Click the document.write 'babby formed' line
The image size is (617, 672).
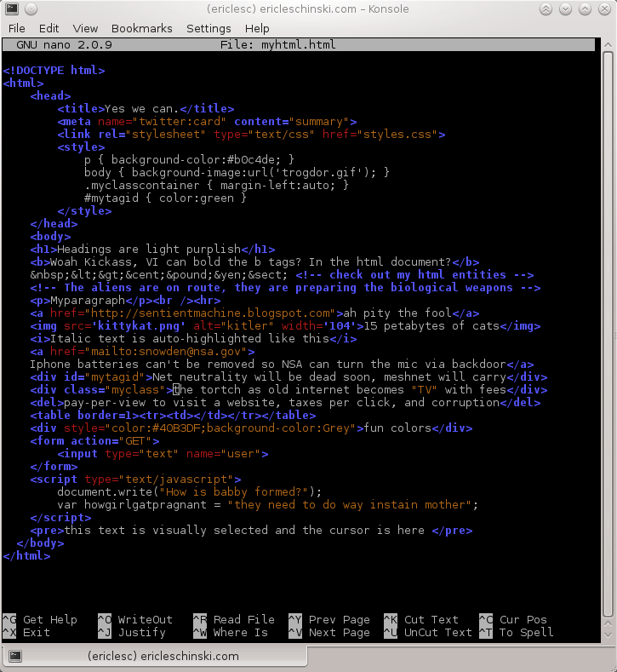[189, 492]
